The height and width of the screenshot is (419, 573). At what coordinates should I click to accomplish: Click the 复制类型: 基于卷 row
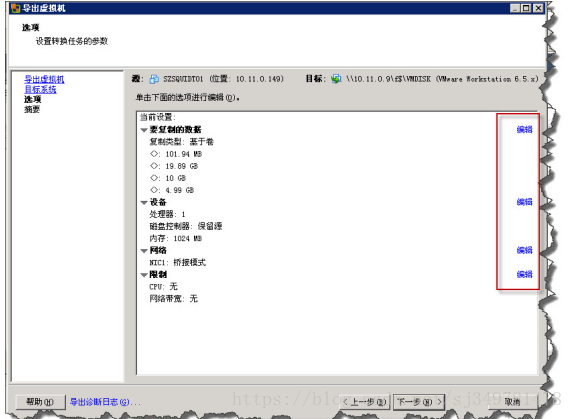click(x=181, y=142)
